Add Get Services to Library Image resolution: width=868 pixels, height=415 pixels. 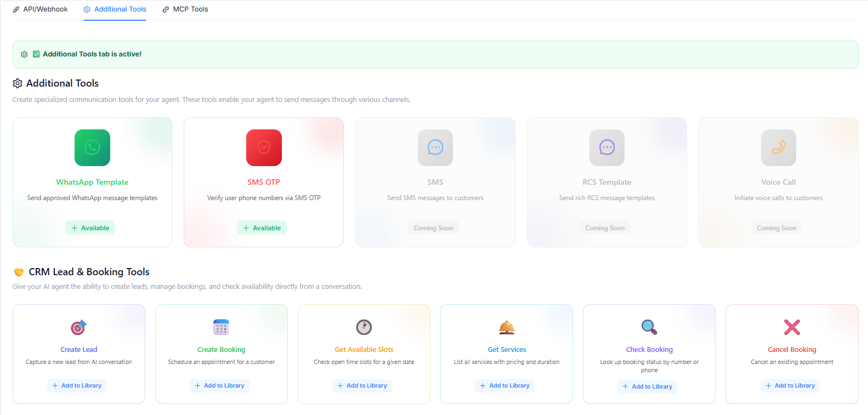click(504, 386)
